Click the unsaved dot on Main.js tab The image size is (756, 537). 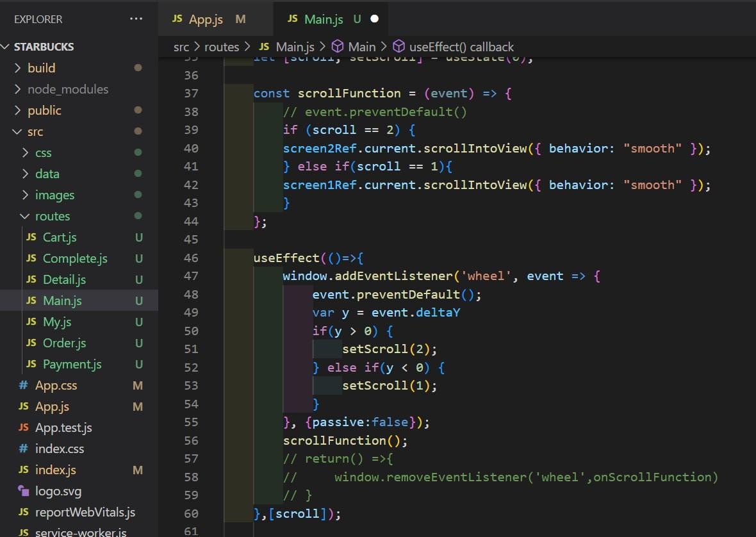point(374,19)
